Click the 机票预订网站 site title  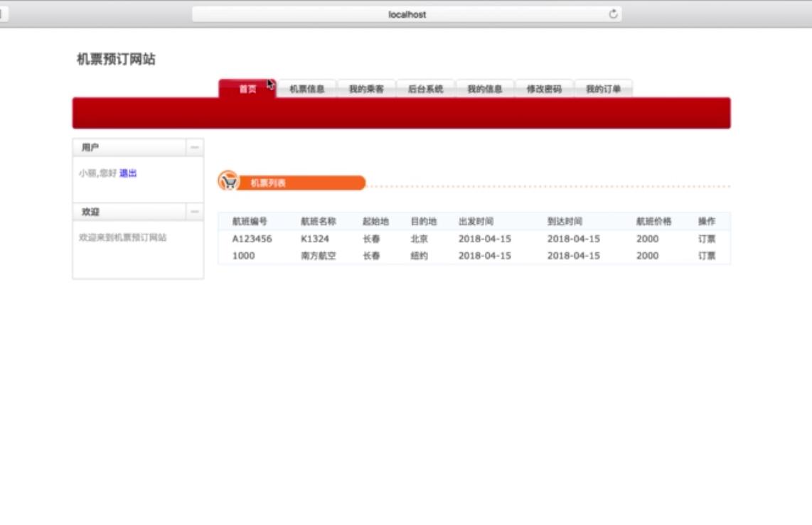click(116, 59)
